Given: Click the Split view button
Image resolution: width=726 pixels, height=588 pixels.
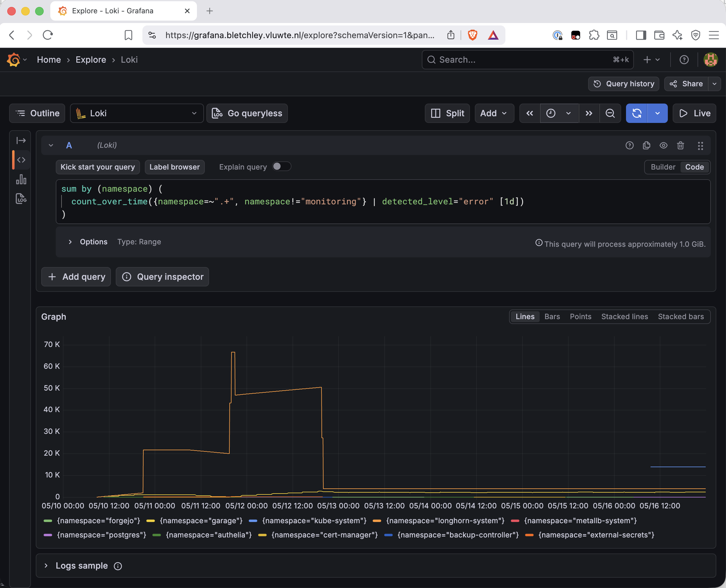Looking at the screenshot, I should [447, 113].
